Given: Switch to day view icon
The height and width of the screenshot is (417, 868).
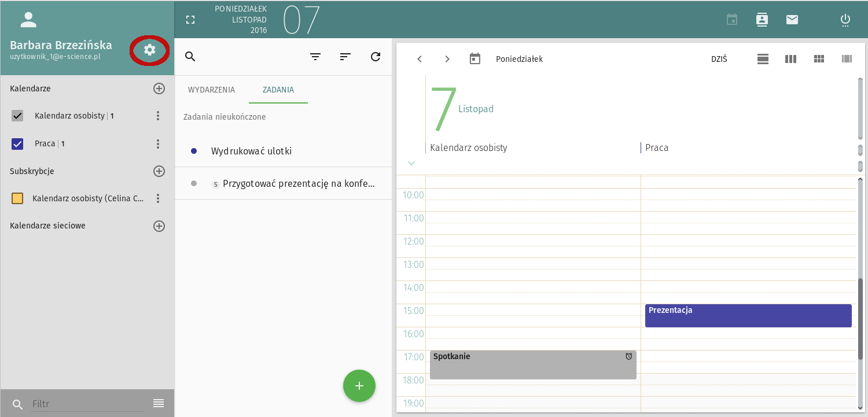Looking at the screenshot, I should tap(763, 59).
